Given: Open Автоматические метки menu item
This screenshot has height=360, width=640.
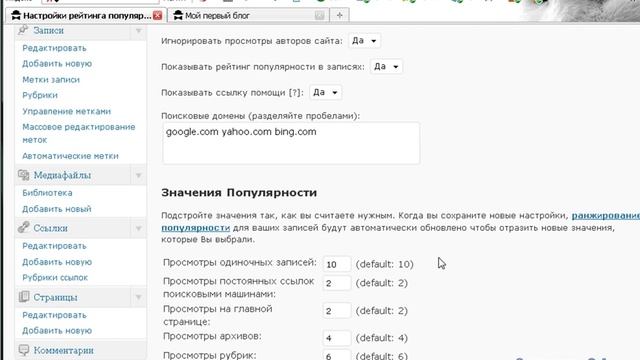Looking at the screenshot, I should pos(70,156).
